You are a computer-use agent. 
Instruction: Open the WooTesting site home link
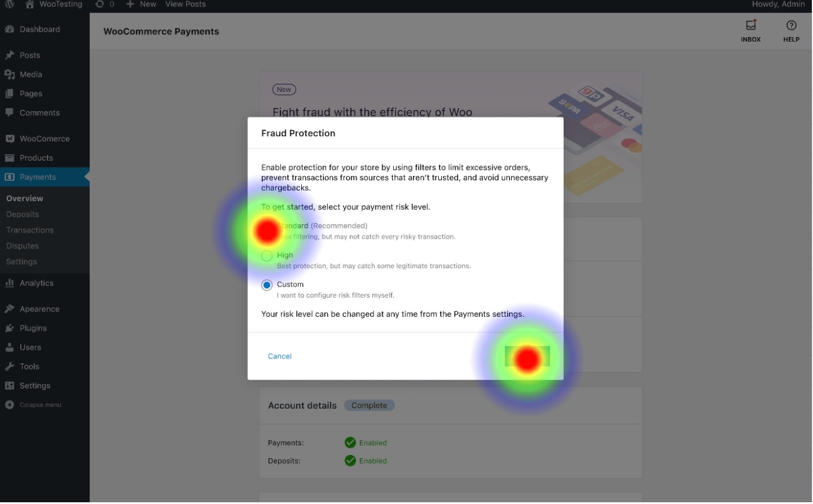[x=54, y=4]
